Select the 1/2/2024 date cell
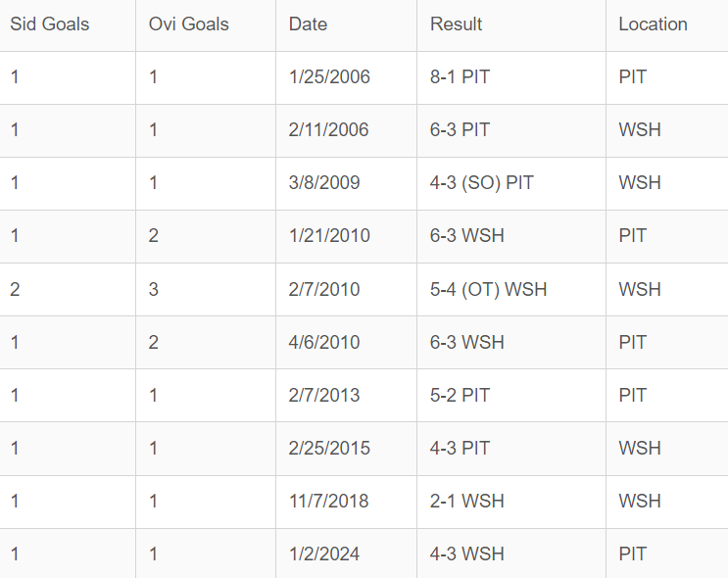This screenshot has height=578, width=728. pyautogui.click(x=324, y=554)
